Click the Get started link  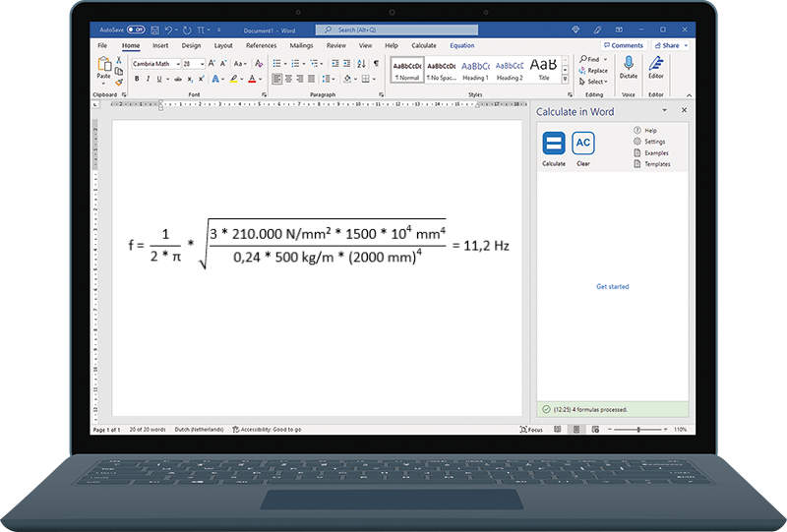[x=612, y=287]
